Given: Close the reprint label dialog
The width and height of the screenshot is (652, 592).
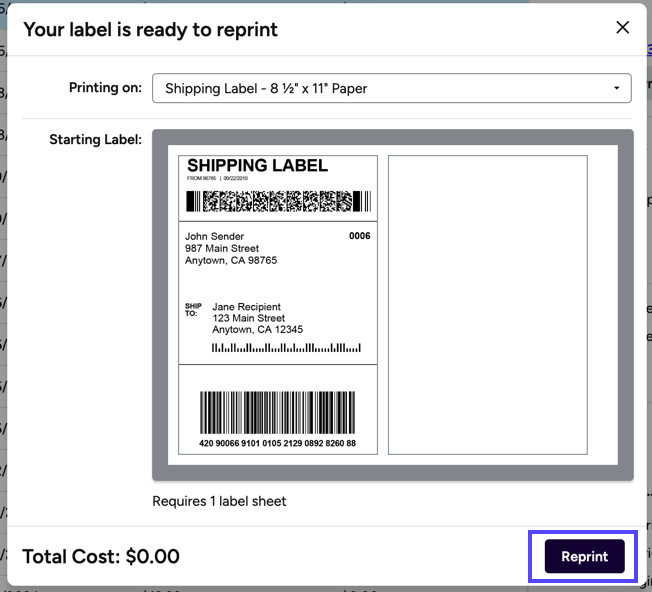Looking at the screenshot, I should 622,28.
